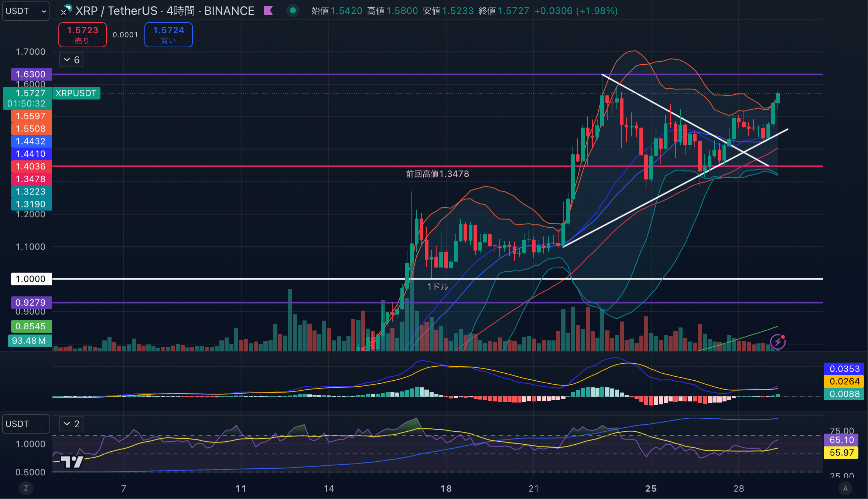Image resolution: width=868 pixels, height=499 pixels.
Task: Click the purple lightning replay icon
Action: click(x=778, y=342)
